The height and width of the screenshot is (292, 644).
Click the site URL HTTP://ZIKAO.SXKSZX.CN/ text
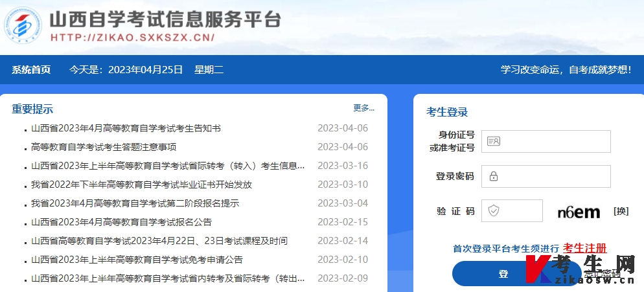(133, 38)
